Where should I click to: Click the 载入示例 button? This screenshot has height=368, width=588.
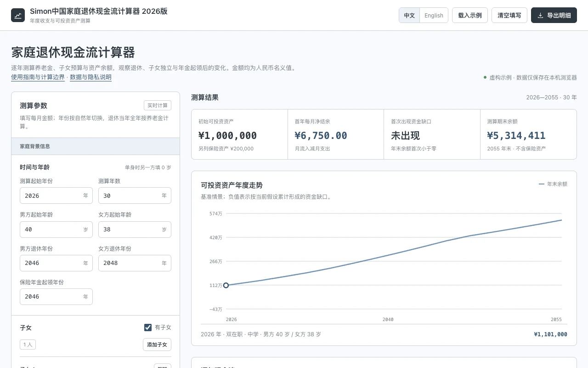coord(470,15)
